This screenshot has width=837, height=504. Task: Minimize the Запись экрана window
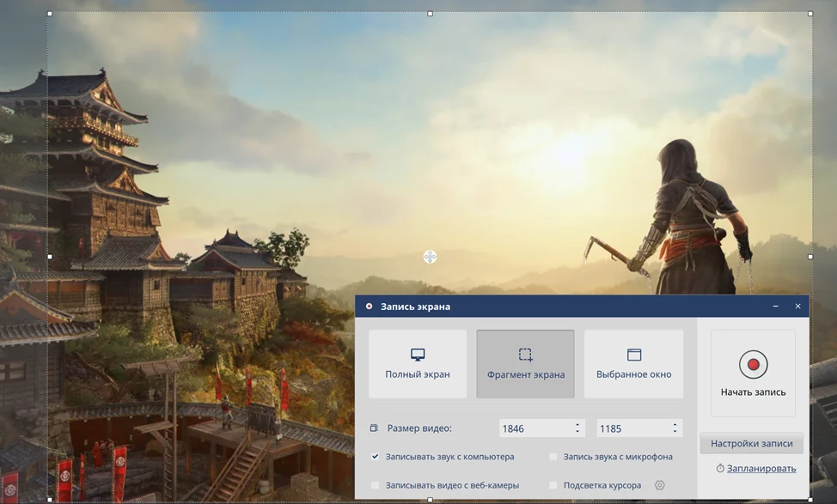[776, 307]
